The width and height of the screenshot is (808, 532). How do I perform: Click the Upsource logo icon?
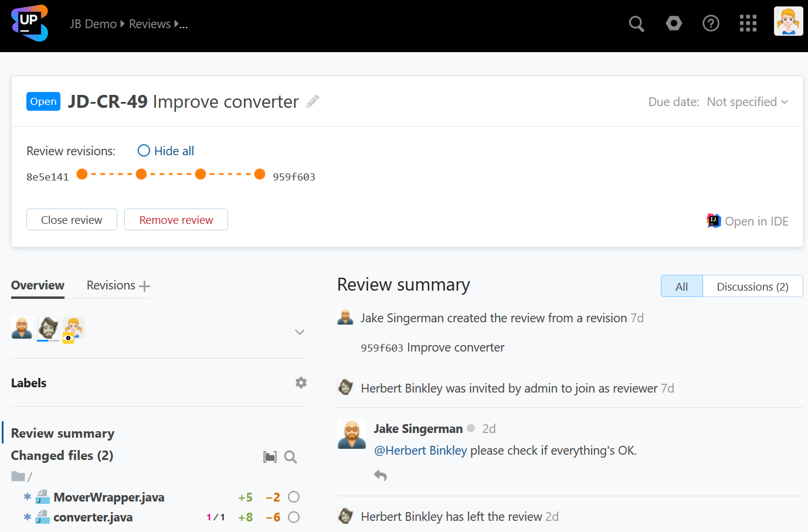click(x=29, y=23)
